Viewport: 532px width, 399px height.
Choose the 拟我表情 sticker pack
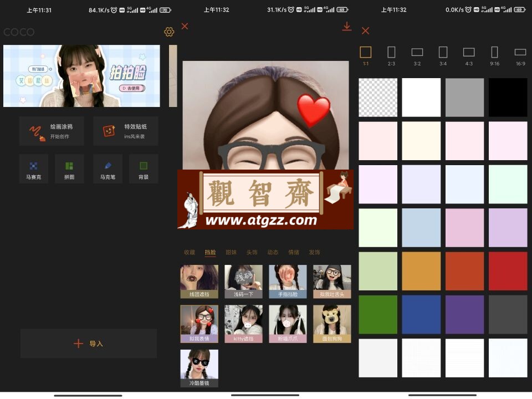199,324
